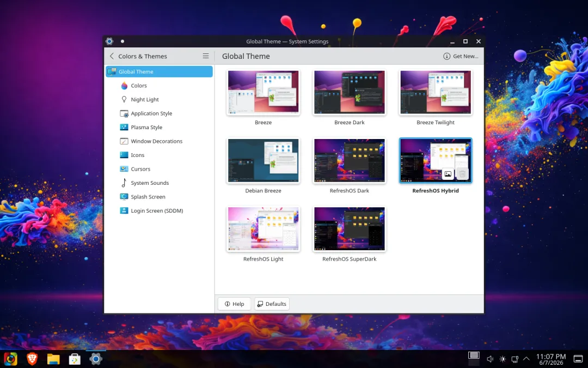Open the Plasma Style icon
Image resolution: width=588 pixels, height=368 pixels.
tap(124, 127)
